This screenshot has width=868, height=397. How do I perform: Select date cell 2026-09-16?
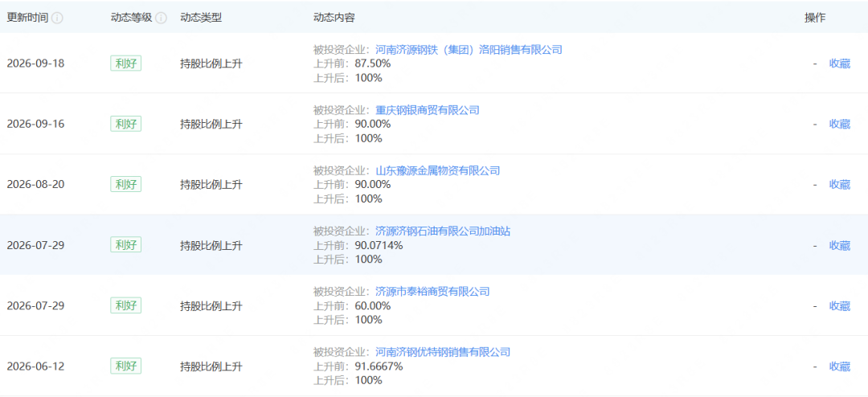(x=35, y=124)
